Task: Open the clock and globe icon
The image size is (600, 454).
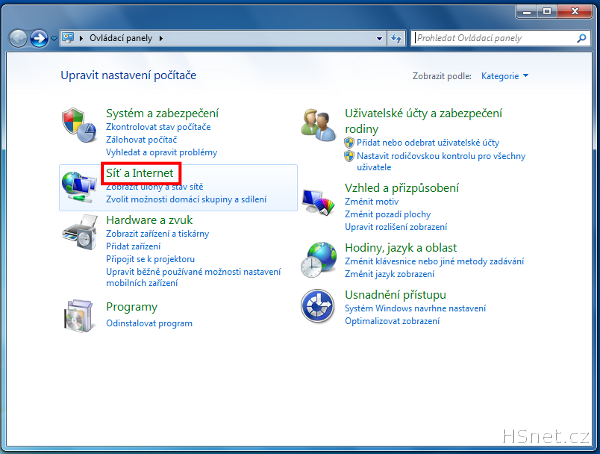Action: pos(318,260)
